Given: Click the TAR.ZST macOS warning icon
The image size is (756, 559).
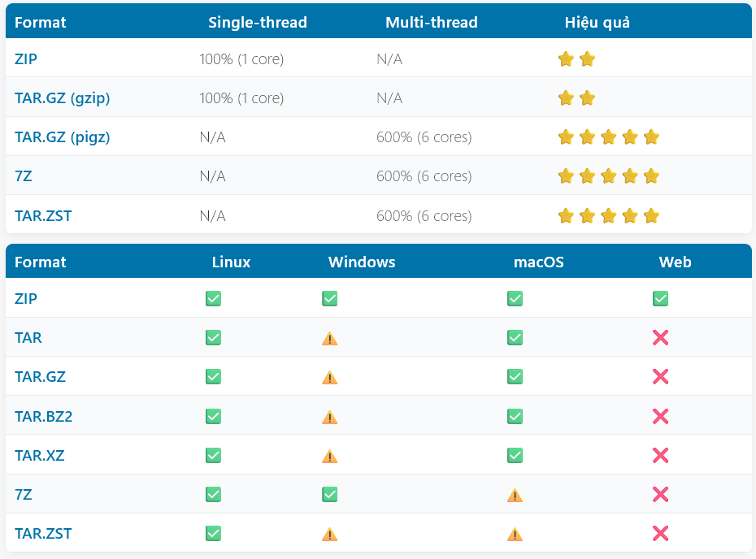Looking at the screenshot, I should tap(515, 534).
